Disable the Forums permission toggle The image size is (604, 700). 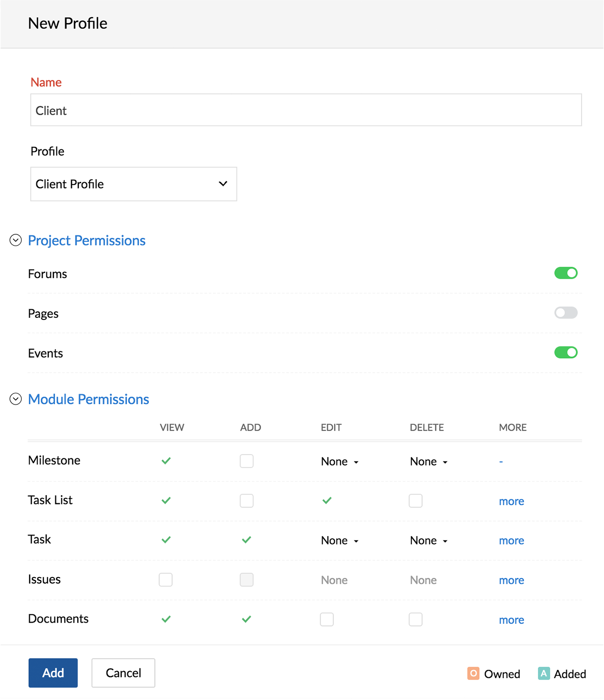pyautogui.click(x=566, y=273)
